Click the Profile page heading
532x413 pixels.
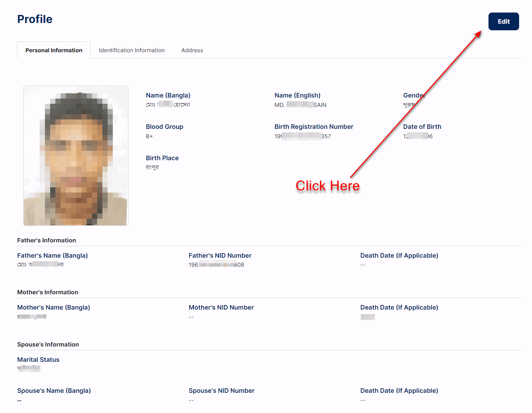click(35, 19)
